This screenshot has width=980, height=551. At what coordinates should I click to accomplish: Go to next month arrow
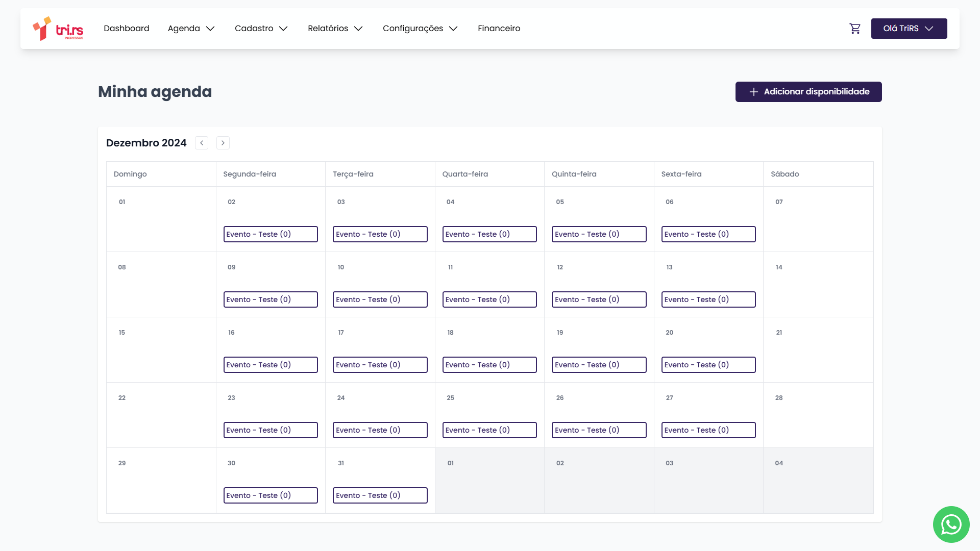click(223, 143)
